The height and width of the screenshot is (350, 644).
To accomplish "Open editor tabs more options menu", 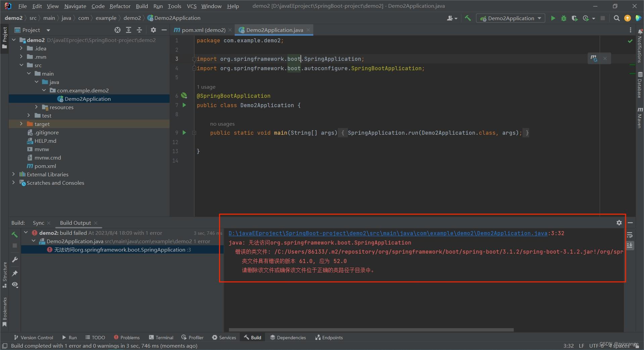I will (630, 30).
